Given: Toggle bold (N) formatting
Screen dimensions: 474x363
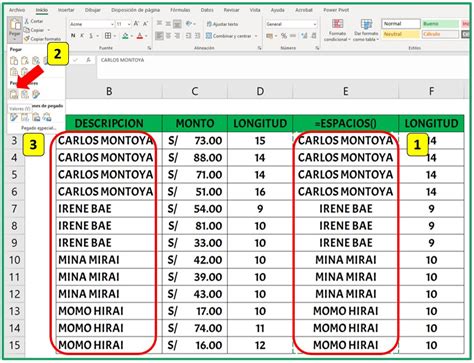Looking at the screenshot, I should [x=73, y=36].
